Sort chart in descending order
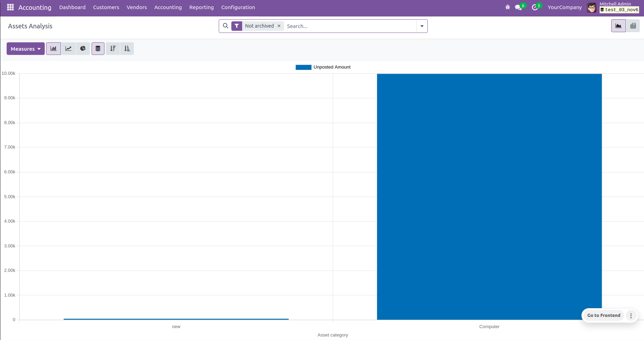Screen dimensions: 644x340 click(x=113, y=49)
